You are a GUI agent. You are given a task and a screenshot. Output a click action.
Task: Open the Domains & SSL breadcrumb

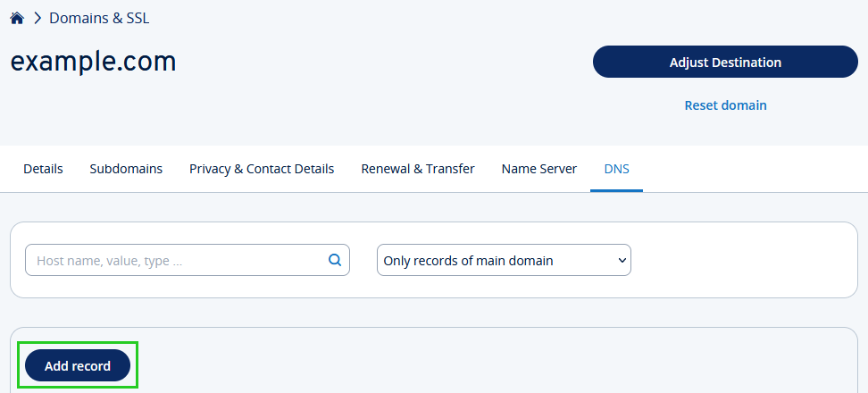[99, 18]
